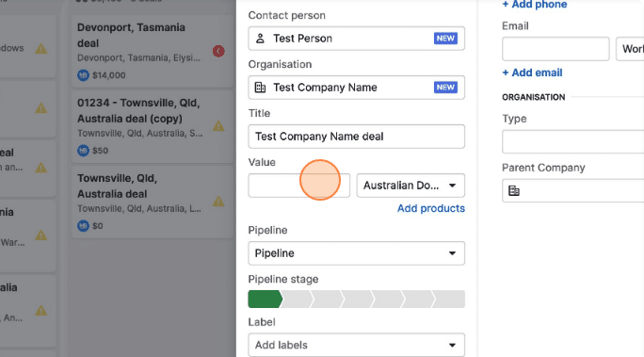Image resolution: width=644 pixels, height=357 pixels.
Task: Click the ORGANISATION section heading
Action: 534,97
